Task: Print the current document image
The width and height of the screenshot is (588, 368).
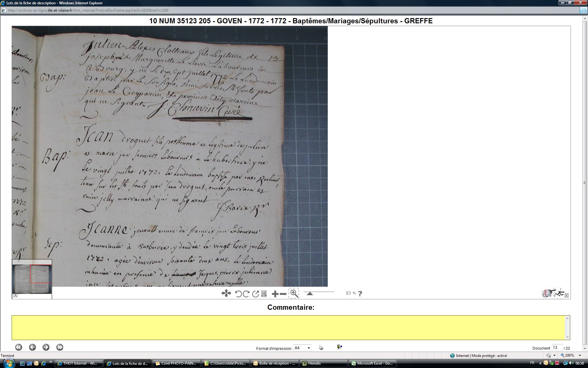Action: [321, 347]
